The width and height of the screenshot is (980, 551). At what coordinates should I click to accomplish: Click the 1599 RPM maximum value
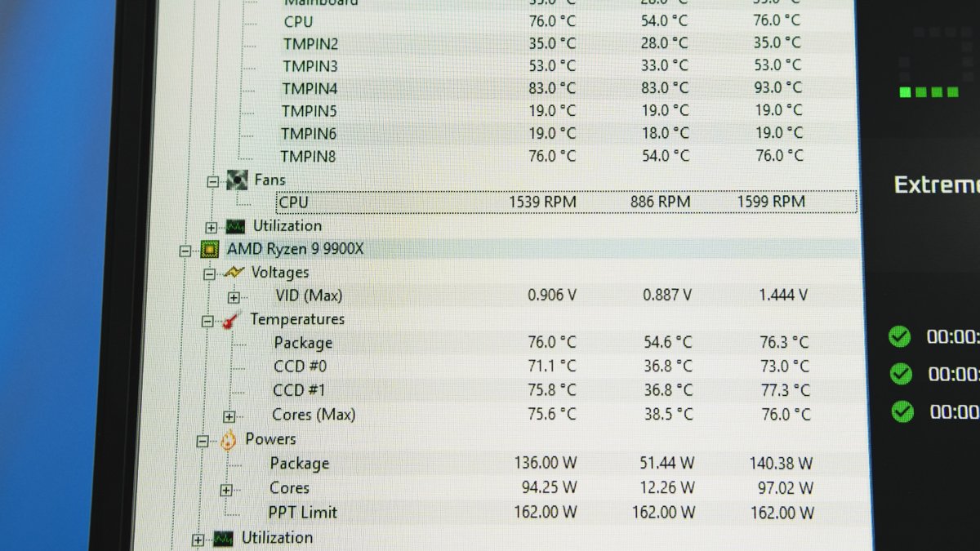771,202
